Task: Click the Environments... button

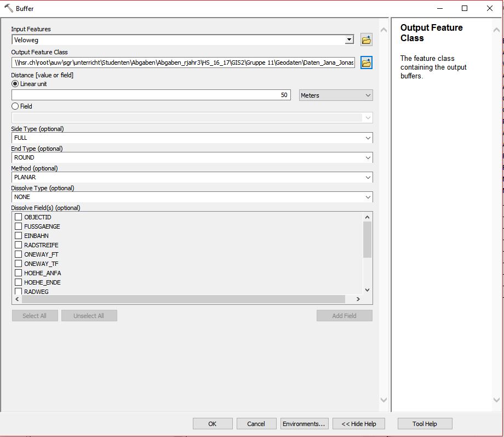Action: point(304,424)
